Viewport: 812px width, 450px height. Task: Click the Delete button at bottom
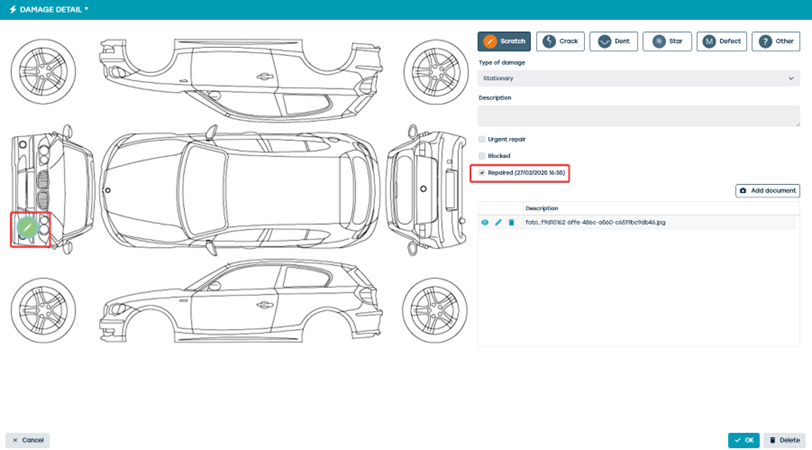tap(784, 440)
